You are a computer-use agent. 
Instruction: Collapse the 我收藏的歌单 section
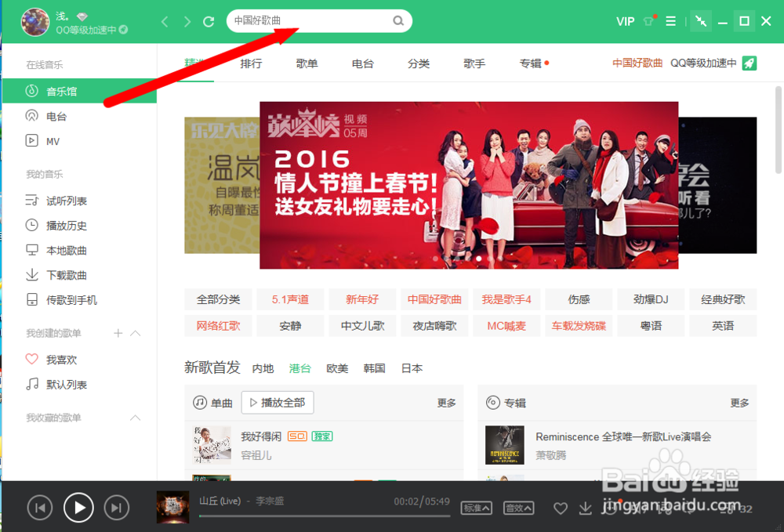[135, 418]
